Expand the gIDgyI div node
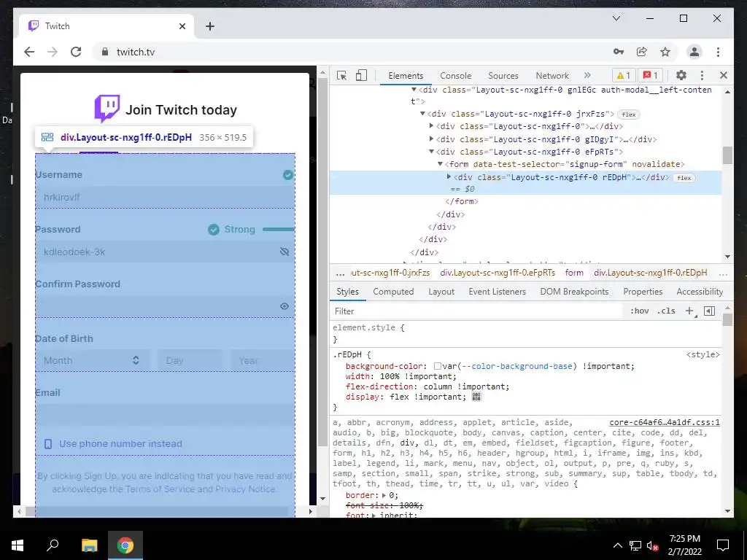This screenshot has height=560, width=747. [431, 139]
